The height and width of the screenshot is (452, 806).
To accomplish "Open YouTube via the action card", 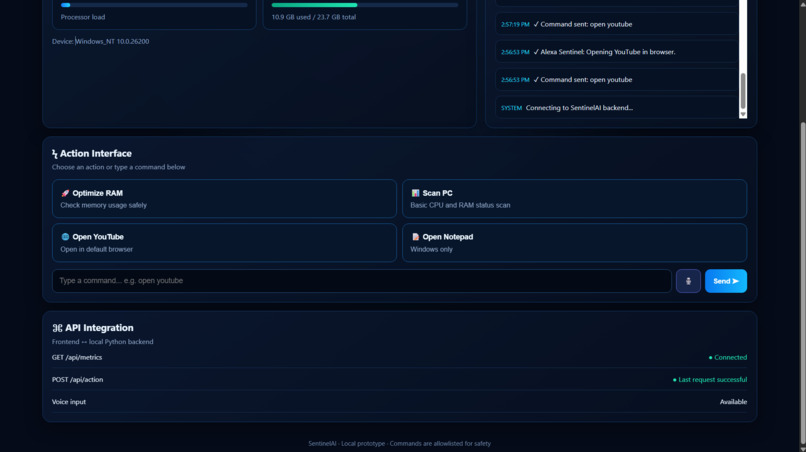I will pos(224,243).
